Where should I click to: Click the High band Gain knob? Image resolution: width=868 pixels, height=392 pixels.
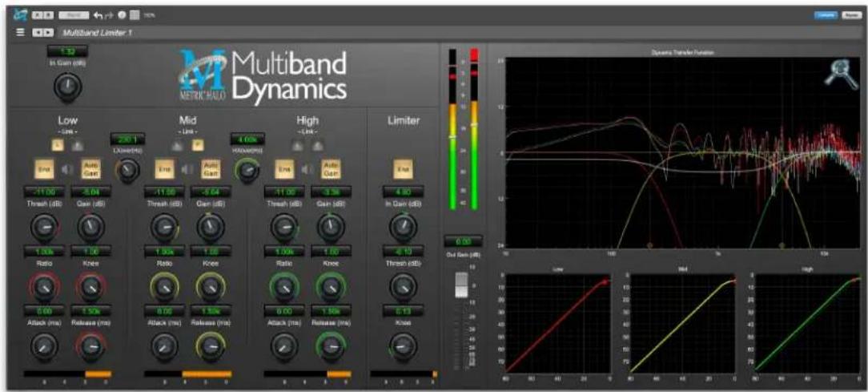click(331, 227)
